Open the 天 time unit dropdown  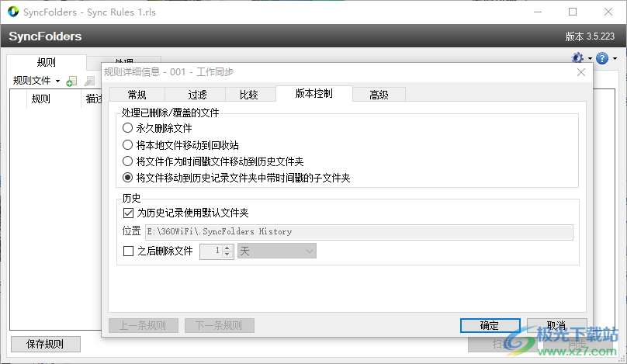(277, 251)
